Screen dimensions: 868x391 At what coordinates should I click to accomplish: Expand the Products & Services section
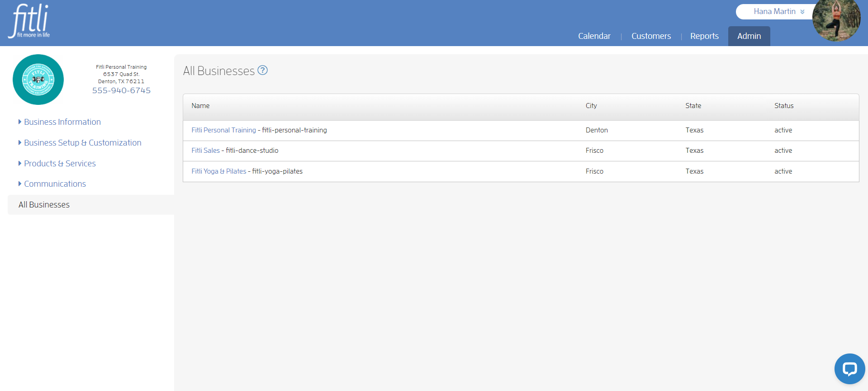coord(57,164)
